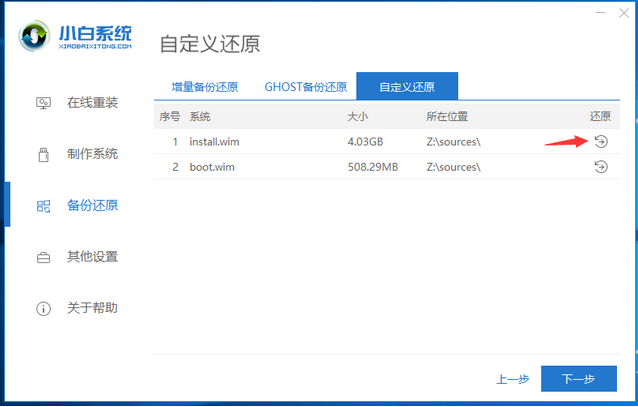This screenshot has width=638, height=407.
Task: Open the GHOST备份还原 tab
Action: point(304,87)
